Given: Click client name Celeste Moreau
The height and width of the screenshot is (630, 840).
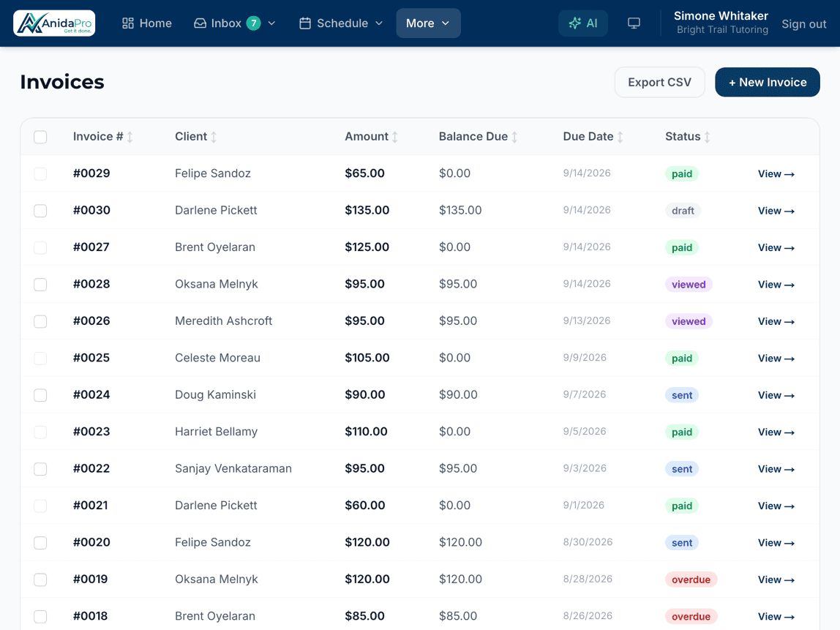Looking at the screenshot, I should 217,358.
